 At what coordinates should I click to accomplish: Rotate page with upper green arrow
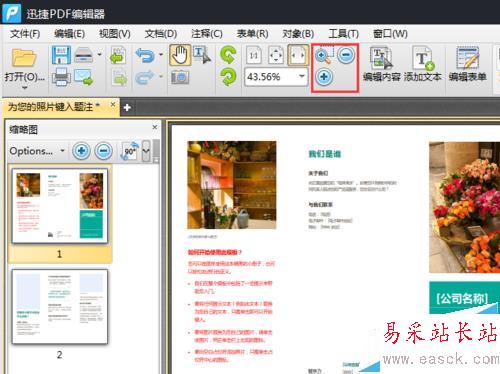point(228,55)
